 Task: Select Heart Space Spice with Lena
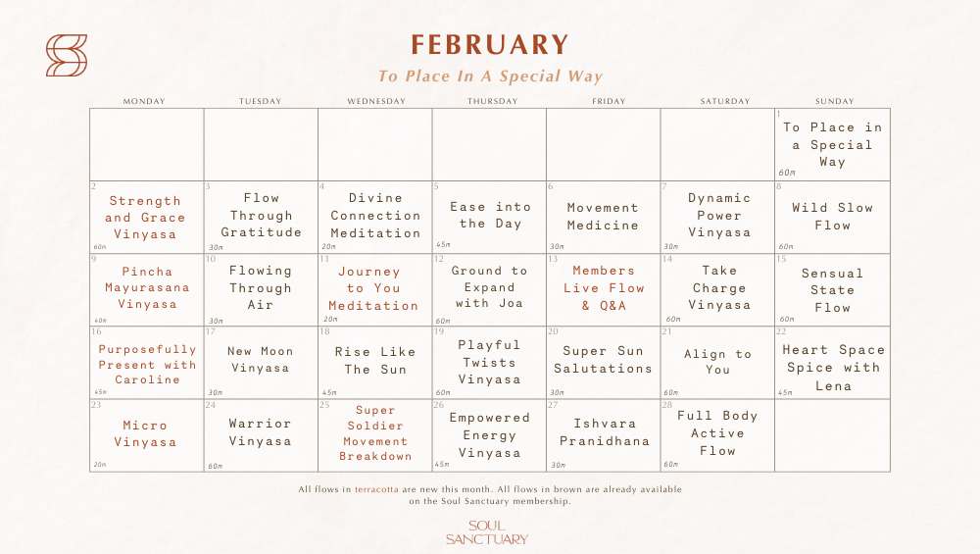point(833,368)
